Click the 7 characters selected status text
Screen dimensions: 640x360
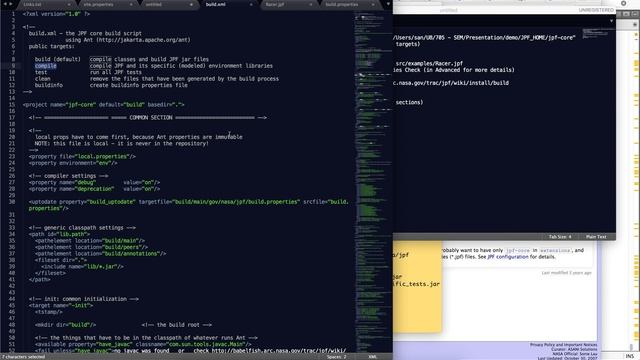[24, 357]
